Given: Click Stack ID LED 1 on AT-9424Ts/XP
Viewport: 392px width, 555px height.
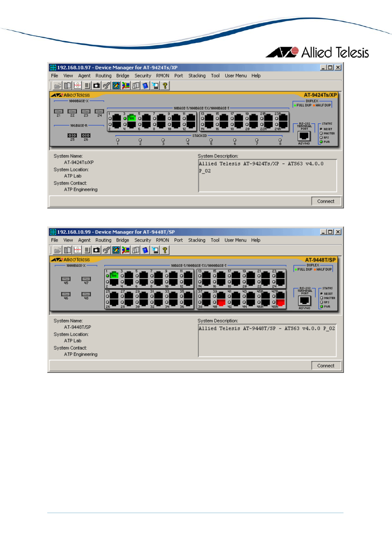Looking at the screenshot, I should tap(118, 140).
